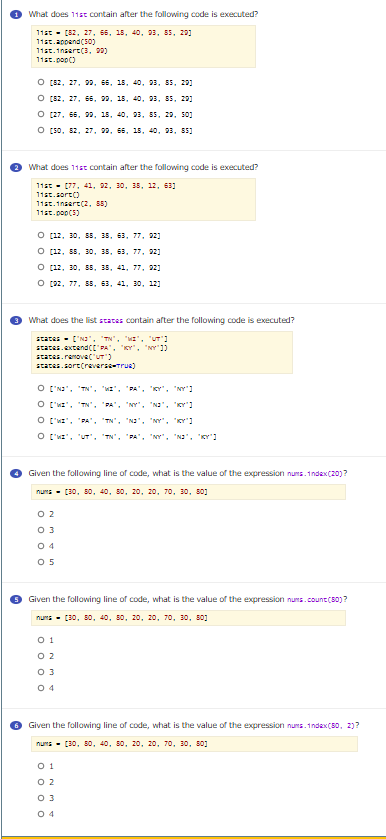Viewport: 386px width, 839px height.
Task: Choose states answer beginning 'WI', 'PA', 'TN'
Action: (x=41, y=421)
